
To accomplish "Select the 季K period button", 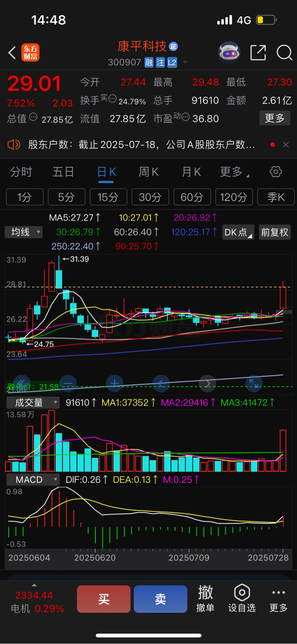I will (x=276, y=197).
